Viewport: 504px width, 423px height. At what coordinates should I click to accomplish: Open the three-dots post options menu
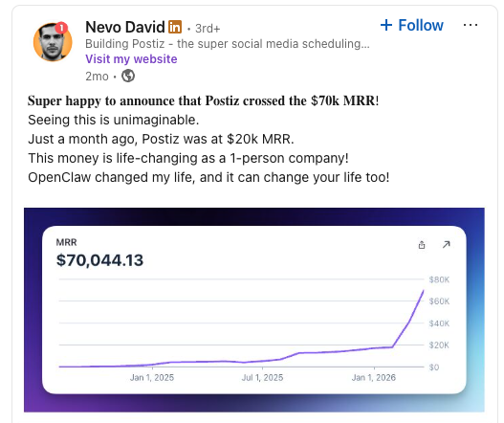pos(471,25)
